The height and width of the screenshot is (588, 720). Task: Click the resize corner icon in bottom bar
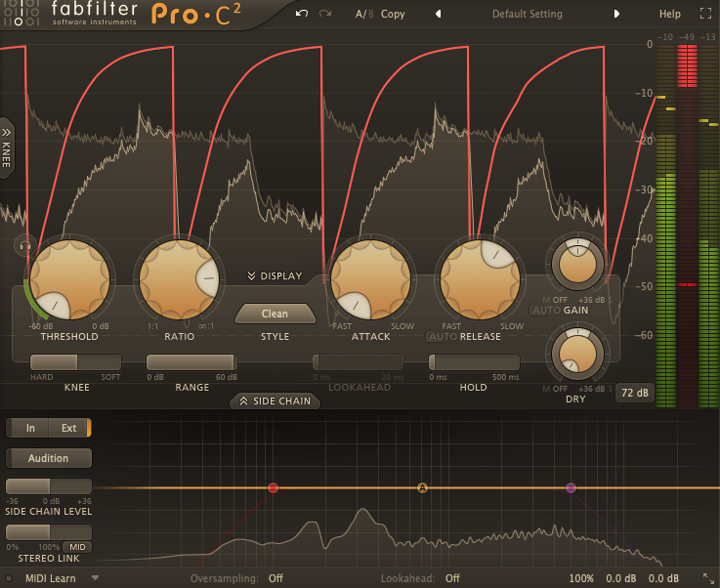(x=708, y=578)
